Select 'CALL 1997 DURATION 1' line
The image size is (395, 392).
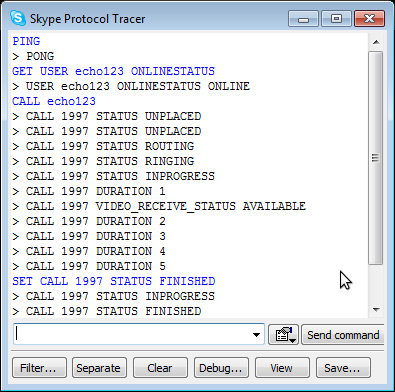pos(89,191)
